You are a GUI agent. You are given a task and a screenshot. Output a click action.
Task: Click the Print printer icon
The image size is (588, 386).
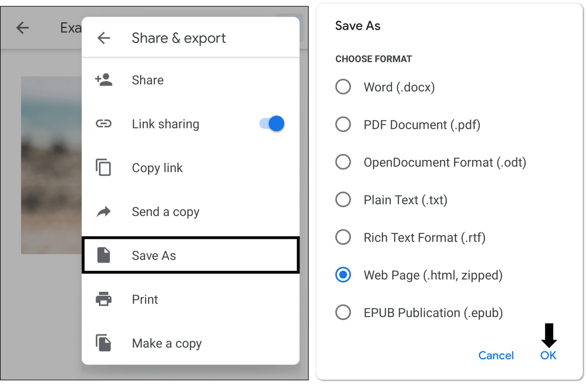coord(103,299)
